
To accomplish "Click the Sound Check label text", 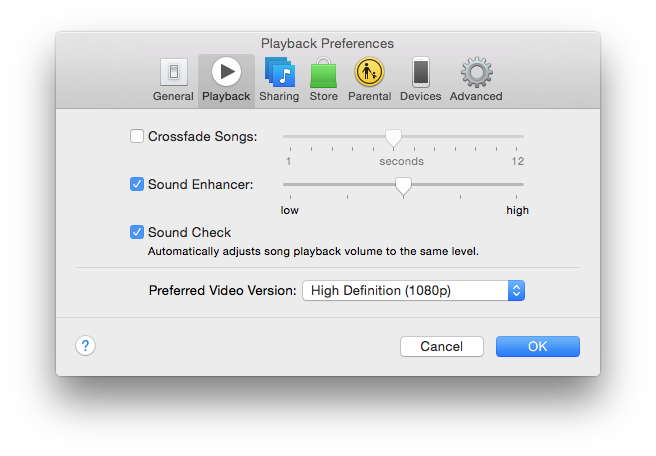I will coord(189,232).
